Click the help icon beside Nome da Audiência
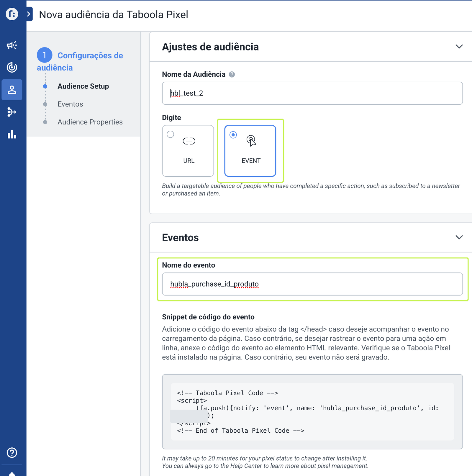 [232, 74]
